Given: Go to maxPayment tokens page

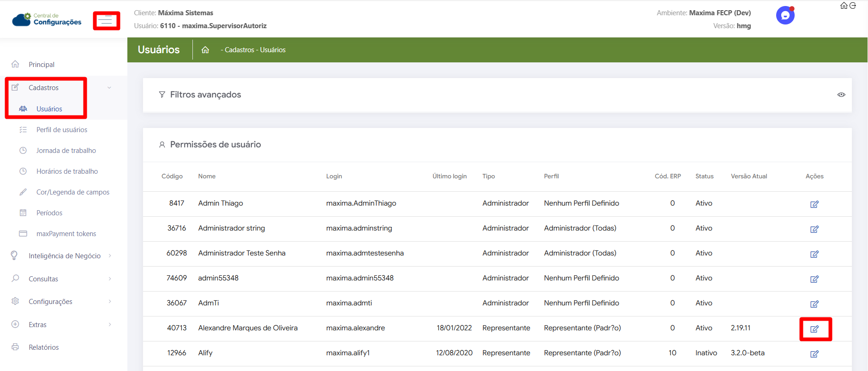Looking at the screenshot, I should (x=66, y=234).
